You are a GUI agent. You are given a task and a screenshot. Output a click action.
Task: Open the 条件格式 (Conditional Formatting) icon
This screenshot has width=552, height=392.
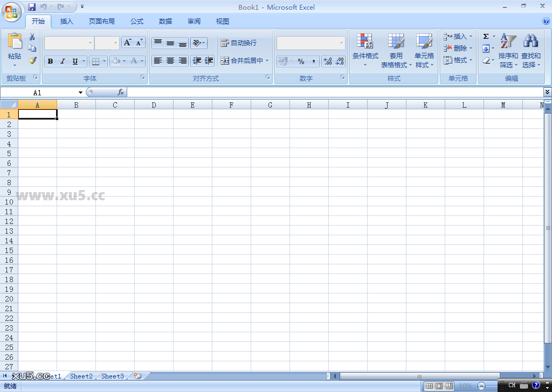(365, 48)
